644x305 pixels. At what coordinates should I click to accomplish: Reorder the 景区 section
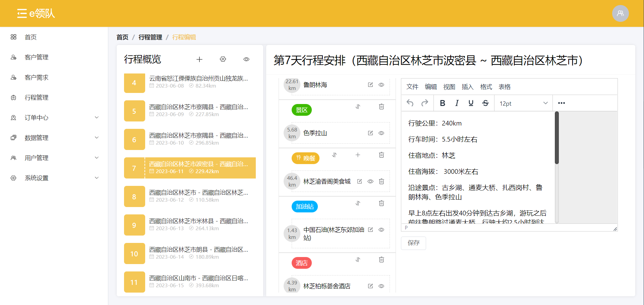coord(358,107)
